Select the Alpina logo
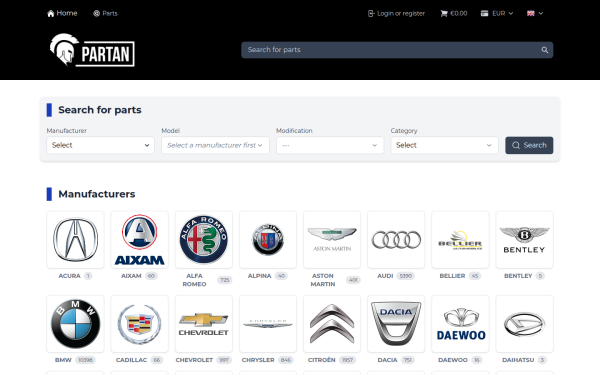The image size is (600, 375). pyautogui.click(x=268, y=240)
